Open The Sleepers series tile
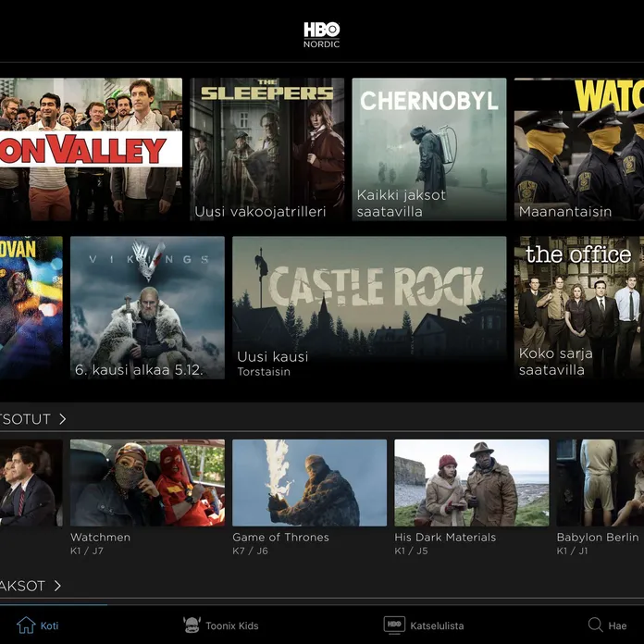Image resolution: width=644 pixels, height=644 pixels. (x=266, y=149)
